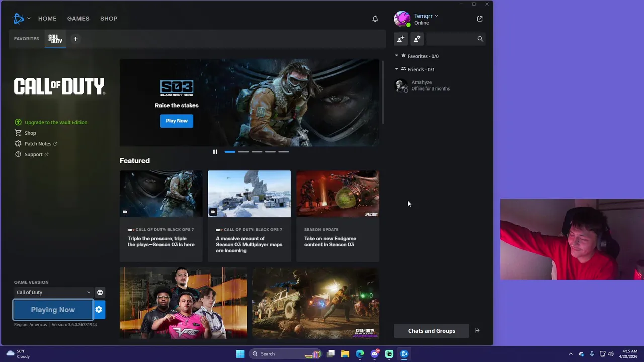Go to the Home menu
Image resolution: width=644 pixels, height=362 pixels.
point(47,19)
